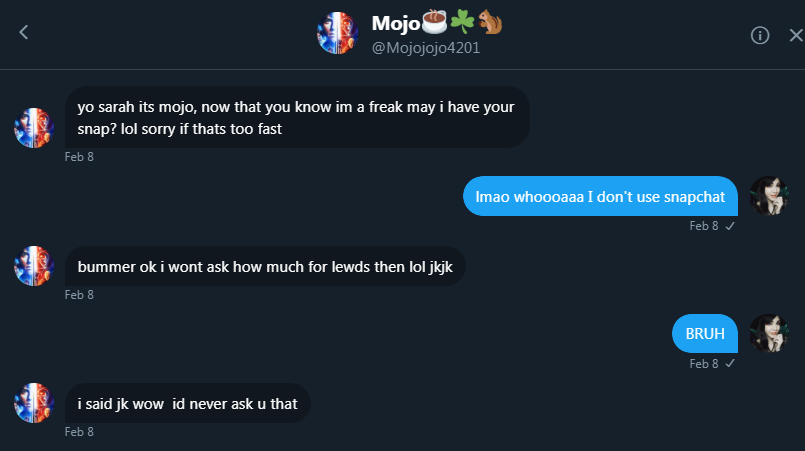Open Mojo's profile picture in header
Screen dimensions: 805x451
click(337, 33)
